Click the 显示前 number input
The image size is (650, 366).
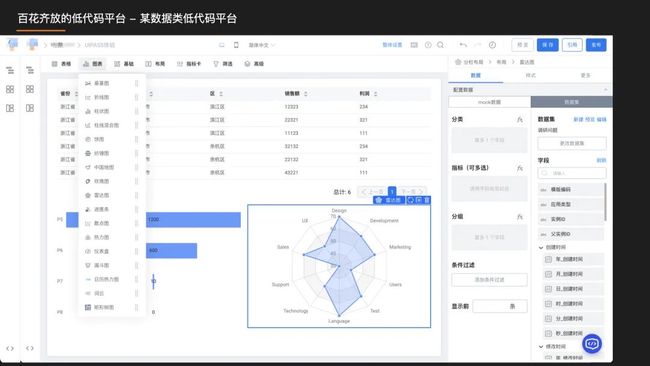(500, 306)
